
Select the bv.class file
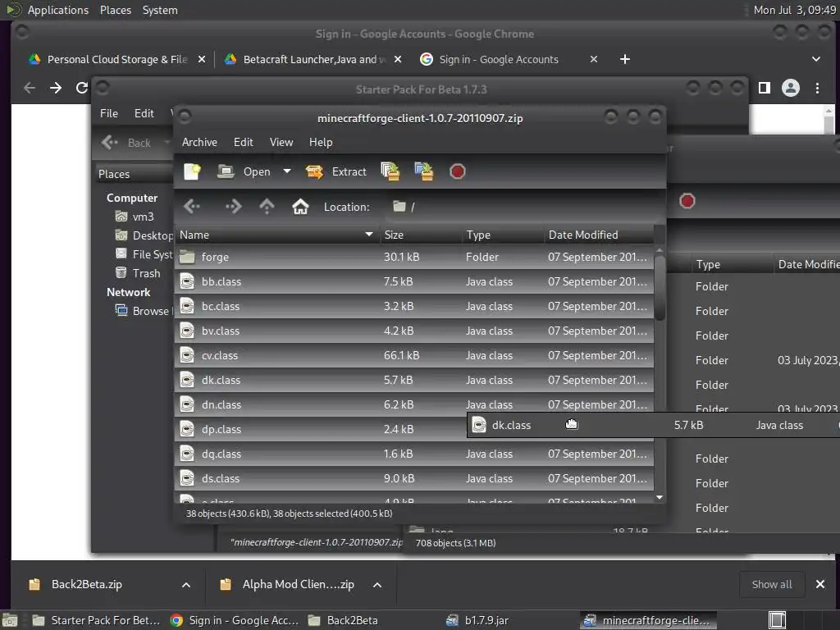413,331
